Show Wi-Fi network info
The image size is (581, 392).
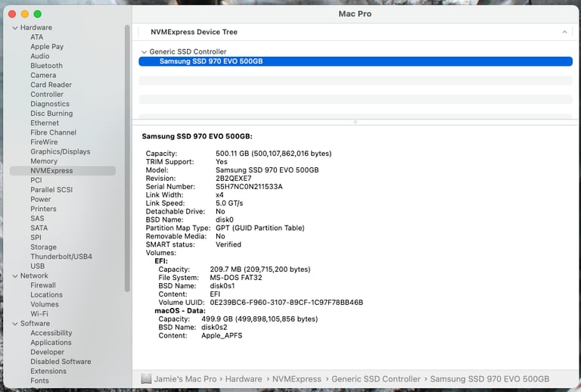[39, 314]
